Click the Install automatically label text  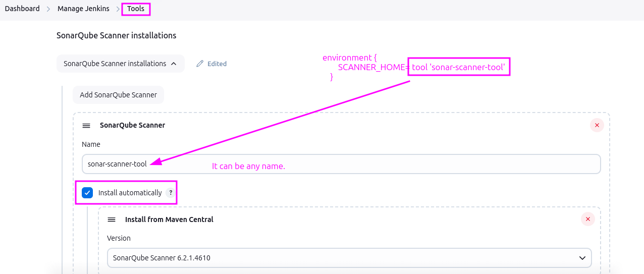point(130,193)
